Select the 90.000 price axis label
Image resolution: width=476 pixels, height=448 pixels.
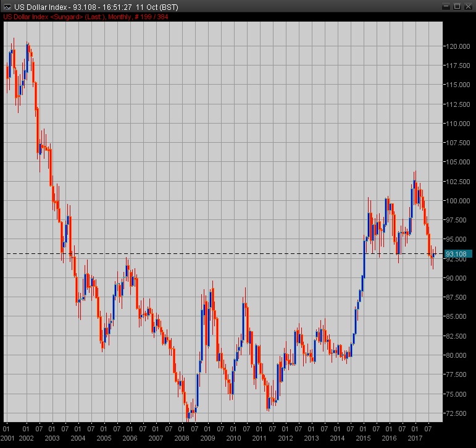pyautogui.click(x=456, y=278)
